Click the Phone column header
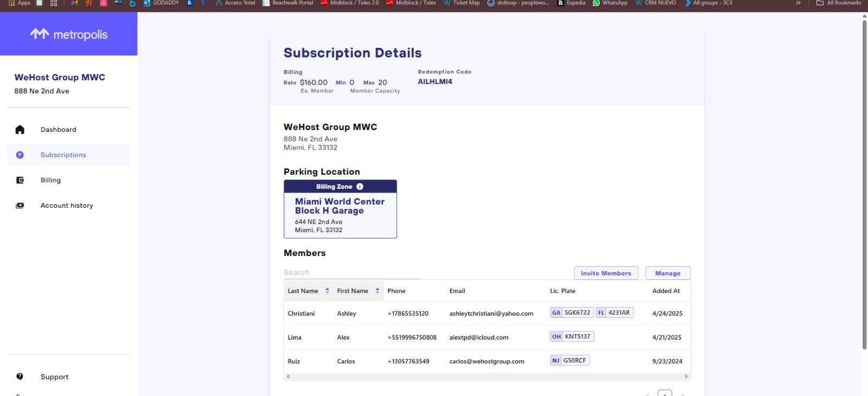868x396 pixels. pyautogui.click(x=397, y=291)
